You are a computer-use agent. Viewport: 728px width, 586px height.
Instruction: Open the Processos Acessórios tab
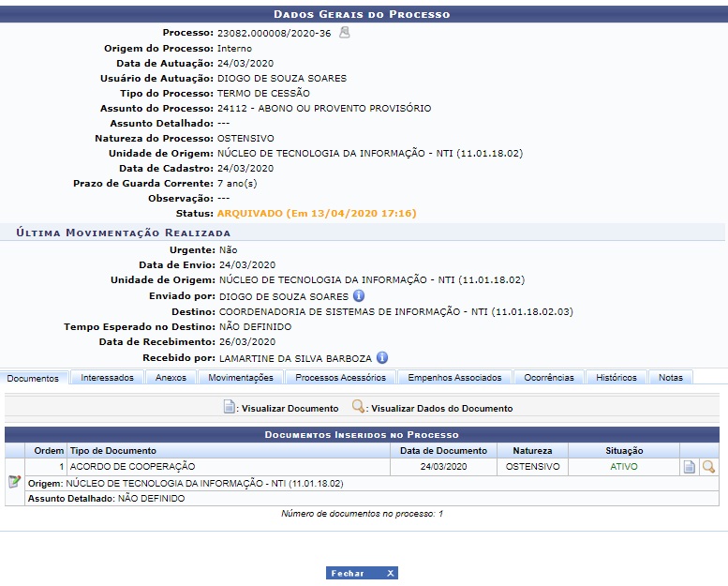pos(340,378)
